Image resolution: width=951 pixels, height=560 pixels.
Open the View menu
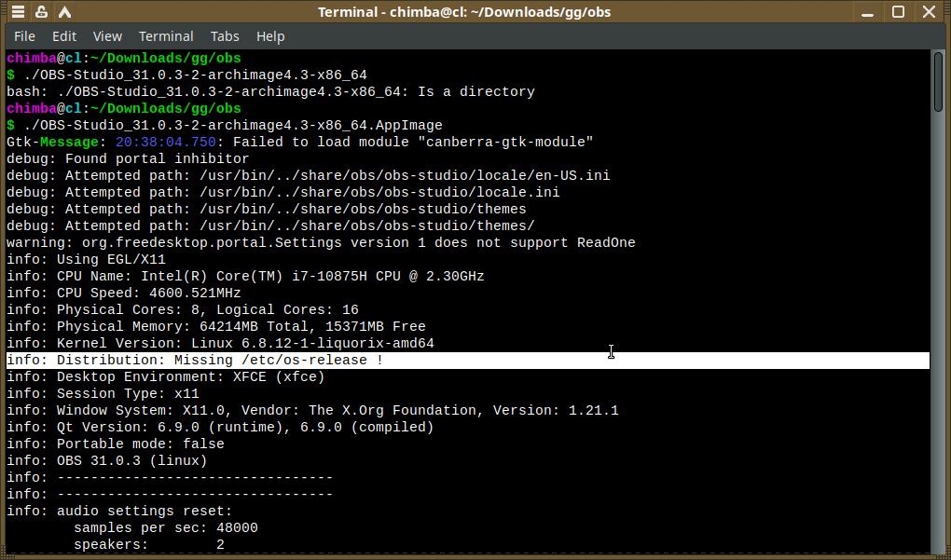pyautogui.click(x=107, y=36)
